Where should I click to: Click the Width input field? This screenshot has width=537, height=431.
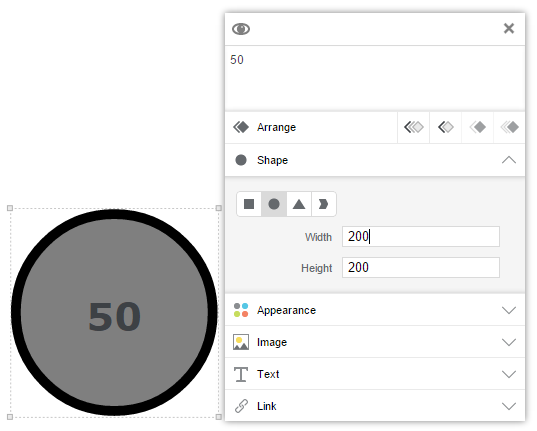(x=421, y=236)
